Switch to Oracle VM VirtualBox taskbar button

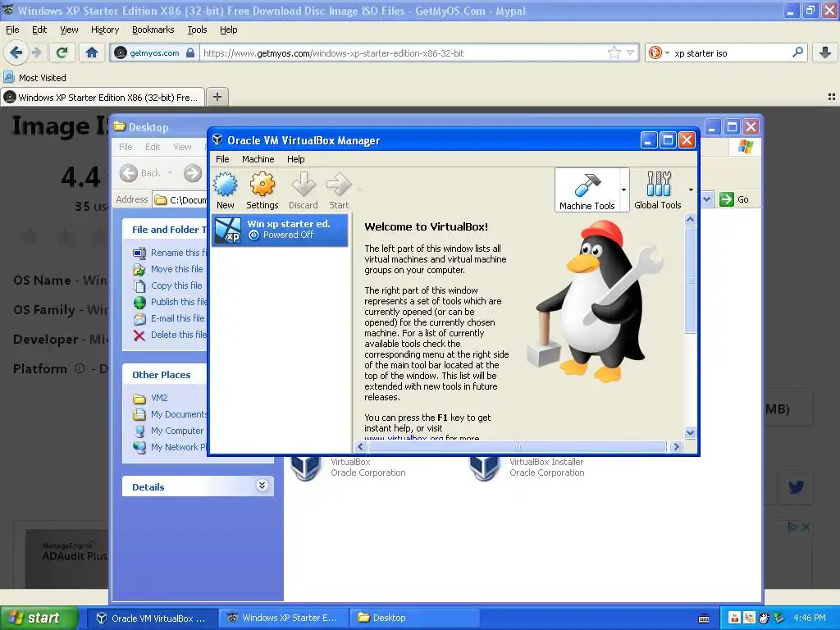pos(152,618)
